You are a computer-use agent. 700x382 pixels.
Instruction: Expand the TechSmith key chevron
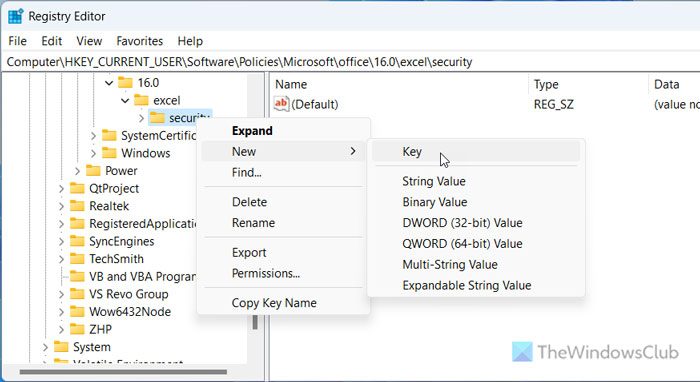[61, 259]
